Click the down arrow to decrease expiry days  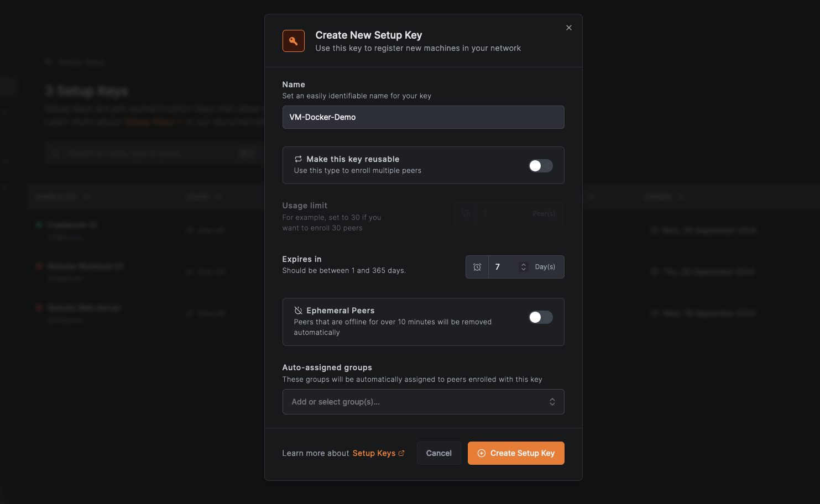(x=524, y=270)
